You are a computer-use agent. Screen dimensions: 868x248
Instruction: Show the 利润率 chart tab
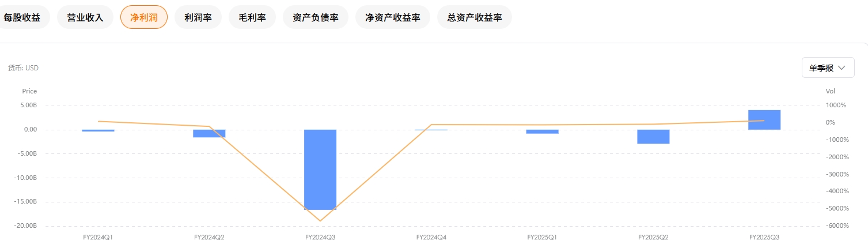[x=198, y=17]
